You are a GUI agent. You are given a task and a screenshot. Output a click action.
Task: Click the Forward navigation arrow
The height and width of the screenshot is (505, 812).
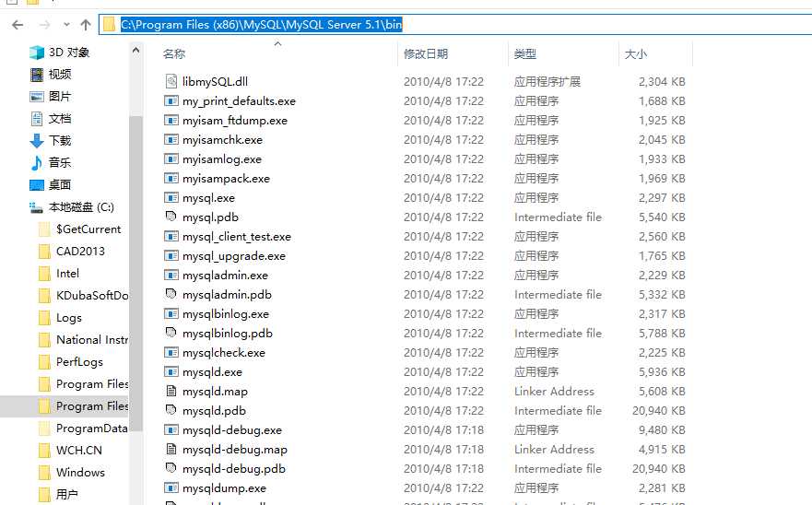44,25
